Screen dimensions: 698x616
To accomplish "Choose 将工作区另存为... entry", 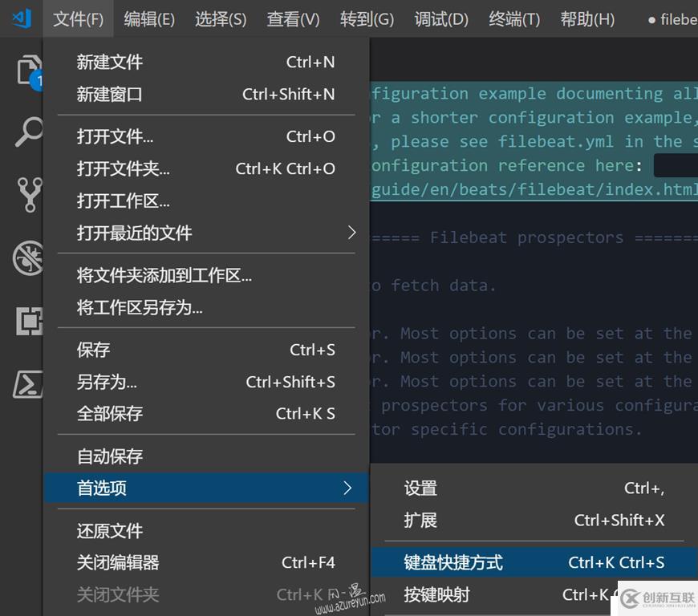I will tap(206, 307).
